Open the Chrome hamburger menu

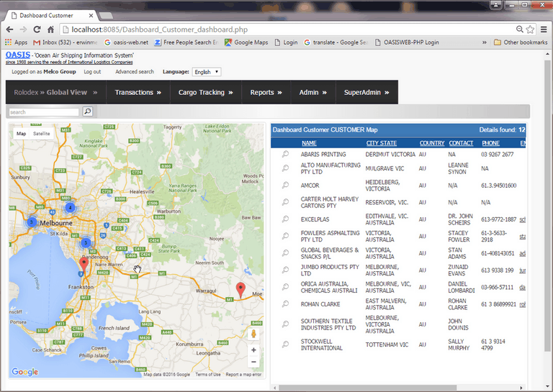[x=544, y=29]
